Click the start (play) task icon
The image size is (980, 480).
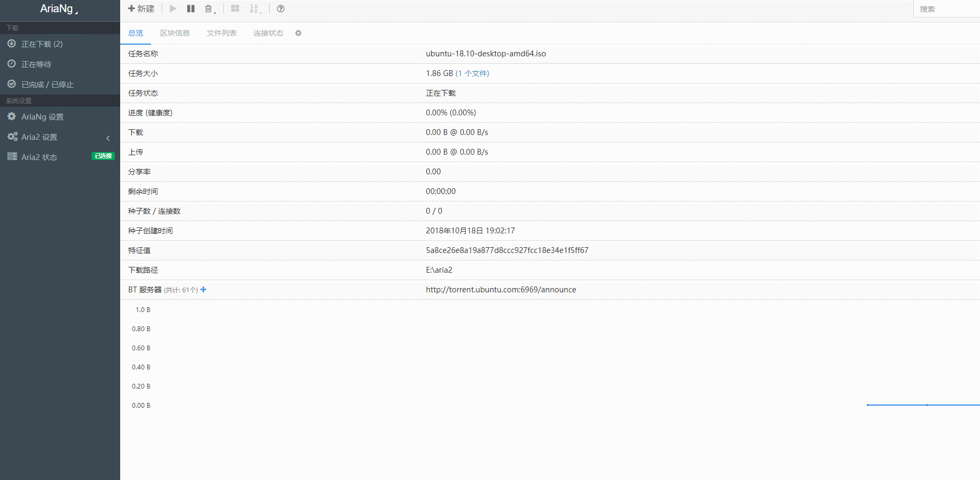[173, 9]
